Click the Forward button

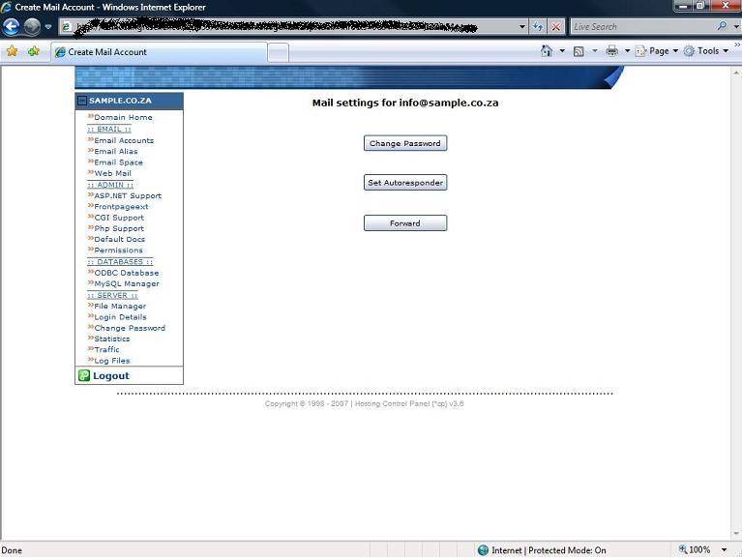pyautogui.click(x=404, y=223)
